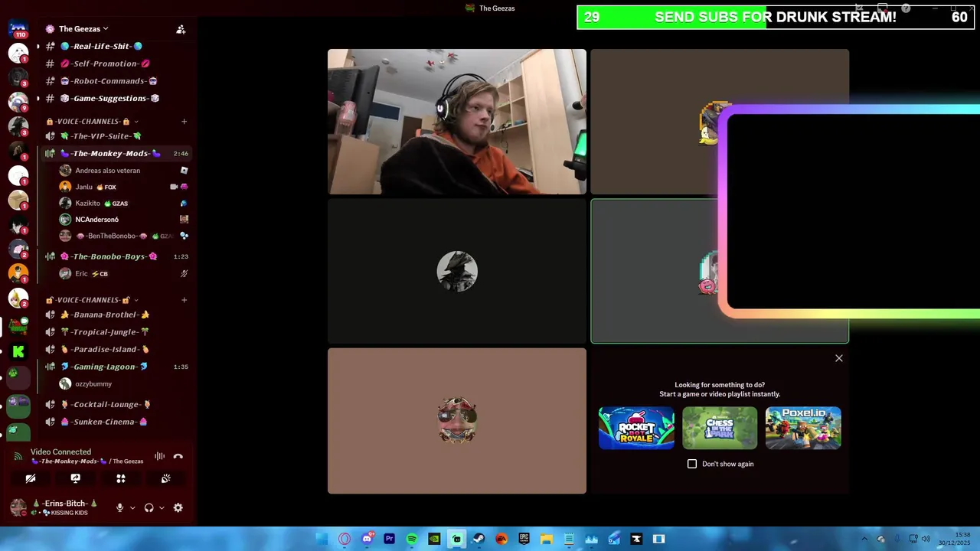
Task: Open Spotify from taskbar
Action: pos(412,539)
